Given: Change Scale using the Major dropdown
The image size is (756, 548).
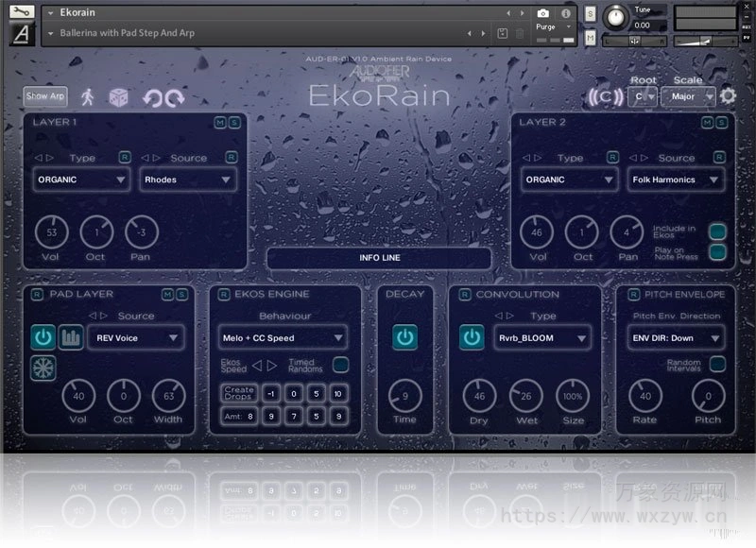Looking at the screenshot, I should [690, 96].
